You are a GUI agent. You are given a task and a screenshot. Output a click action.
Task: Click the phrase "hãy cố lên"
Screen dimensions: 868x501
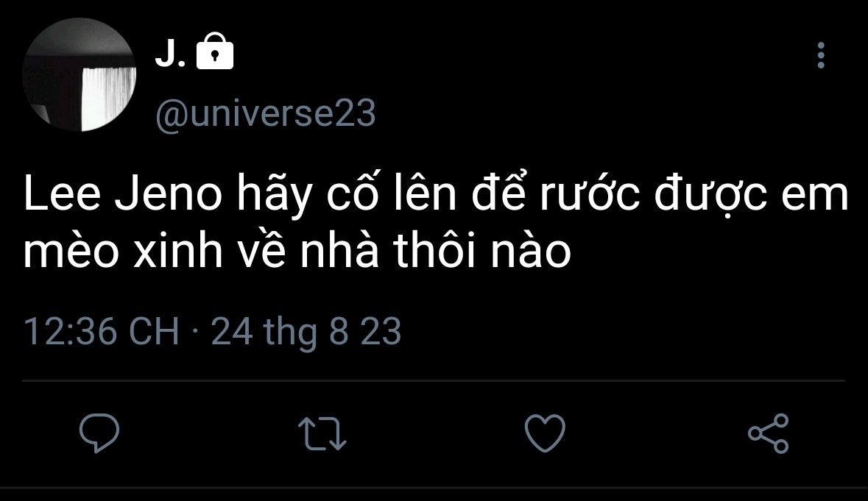[x=347, y=193]
